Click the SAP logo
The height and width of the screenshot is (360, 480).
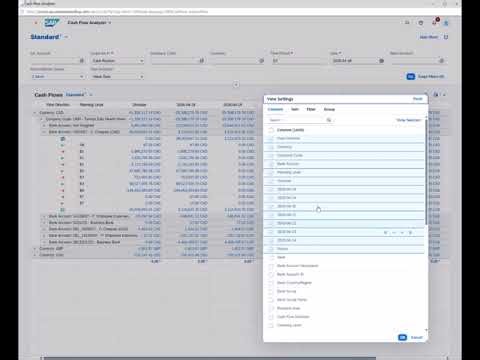point(52,23)
